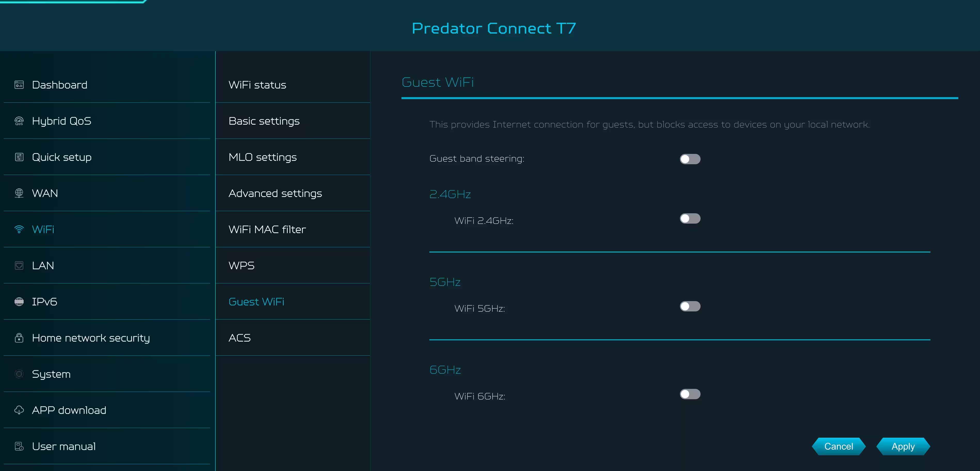Click the User manual document icon
980x471 pixels.
click(19, 446)
